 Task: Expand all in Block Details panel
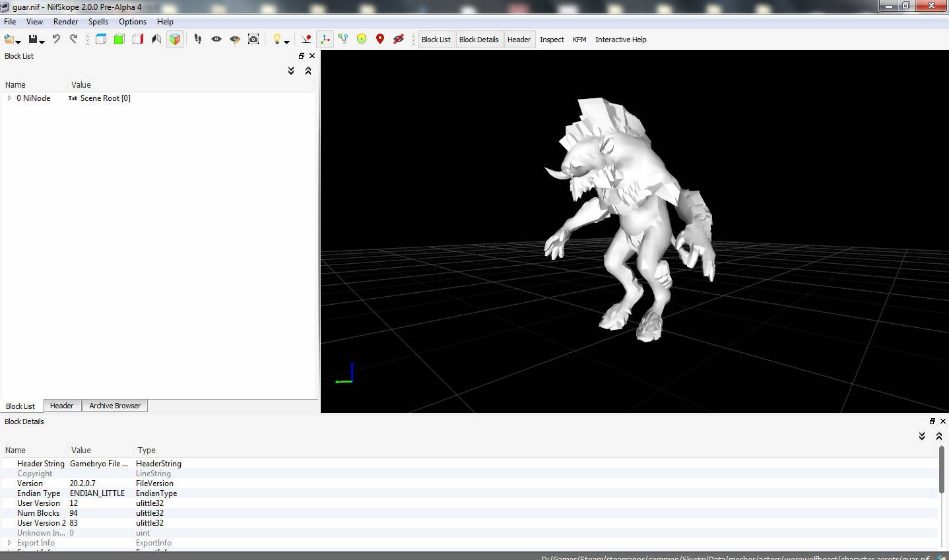(x=922, y=436)
